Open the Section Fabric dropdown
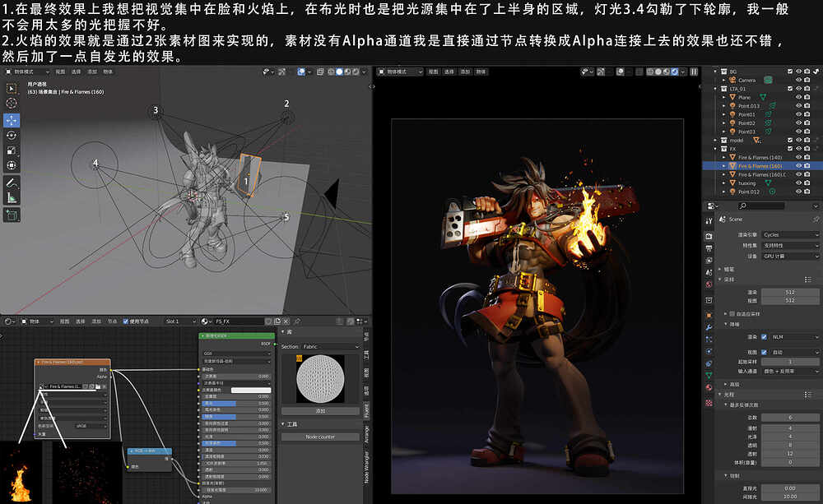The width and height of the screenshot is (823, 504). pos(331,347)
